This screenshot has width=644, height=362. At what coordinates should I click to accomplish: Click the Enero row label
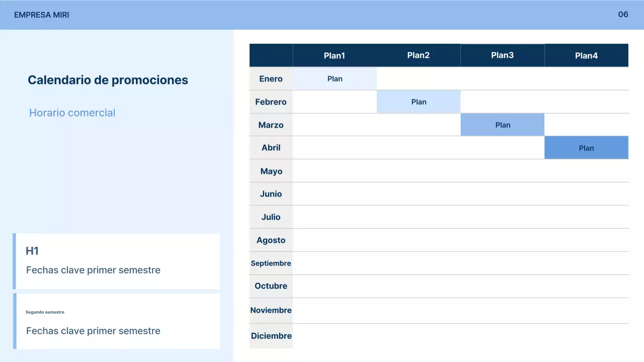pyautogui.click(x=271, y=78)
